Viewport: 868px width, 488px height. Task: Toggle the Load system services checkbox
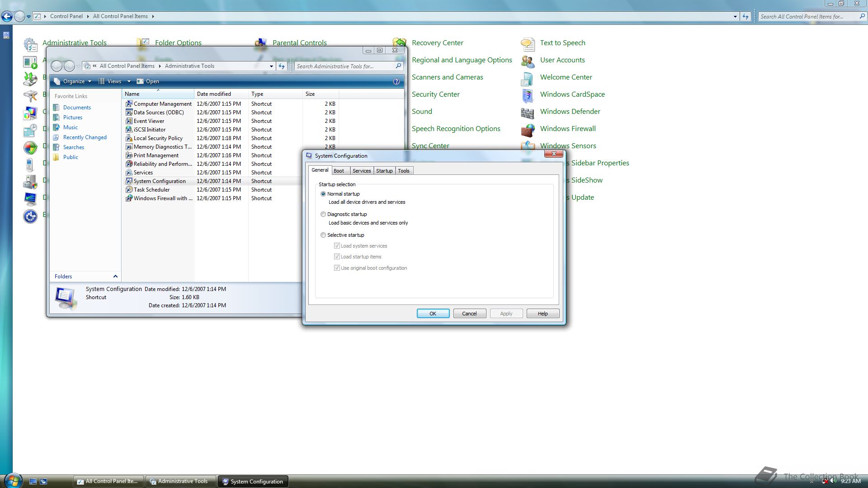337,246
